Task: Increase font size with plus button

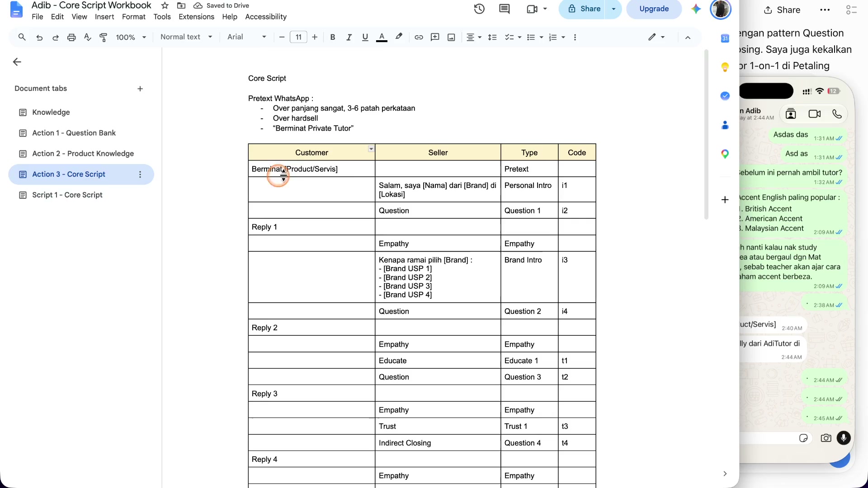Action: click(x=315, y=37)
